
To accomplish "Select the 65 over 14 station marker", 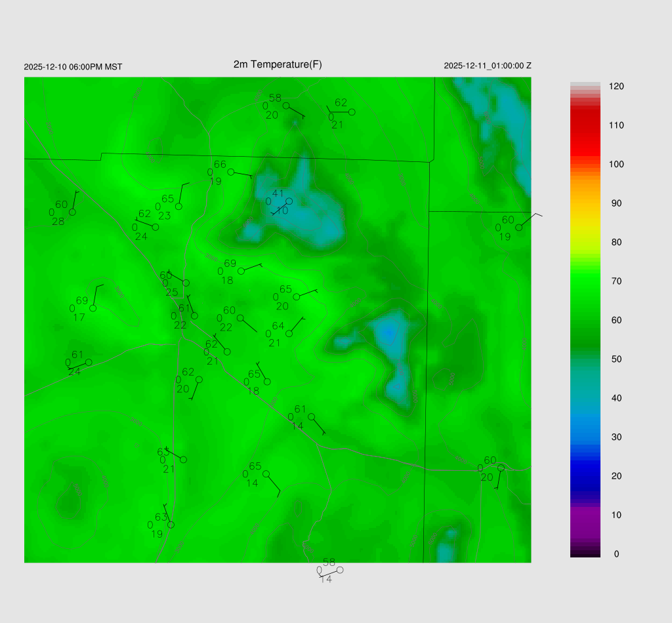I will pyautogui.click(x=266, y=473).
